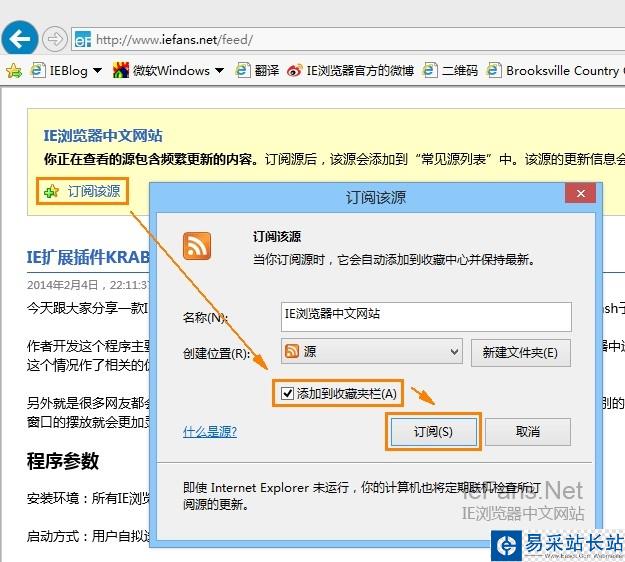This screenshot has height=562, width=625.
Task: Click the 程序参数 heading text
Action: 63,461
